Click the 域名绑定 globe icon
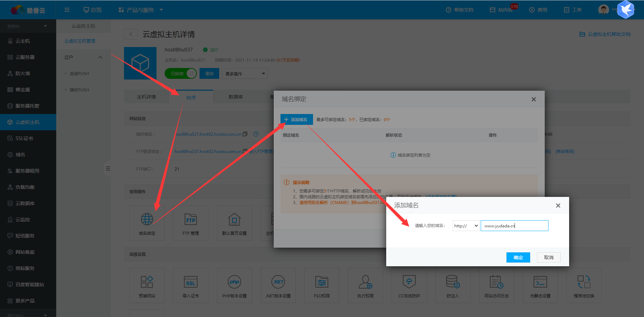Screen dimensions: 644x317 coord(147,220)
